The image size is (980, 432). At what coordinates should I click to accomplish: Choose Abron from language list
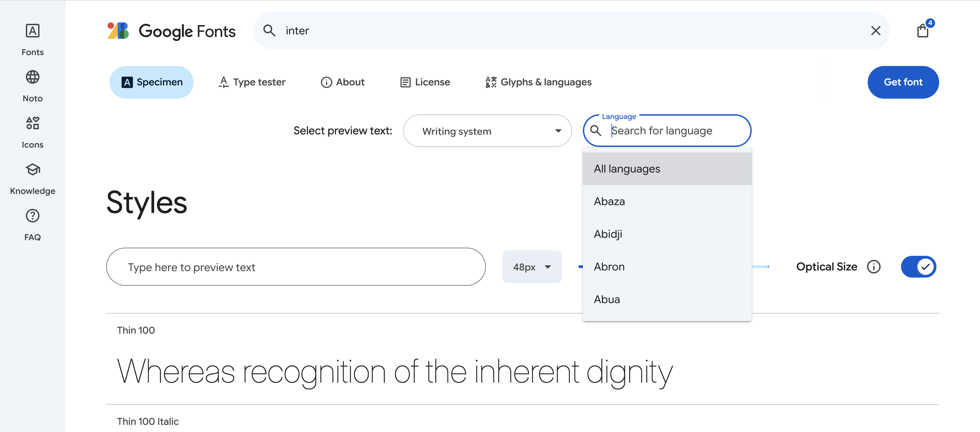667,267
